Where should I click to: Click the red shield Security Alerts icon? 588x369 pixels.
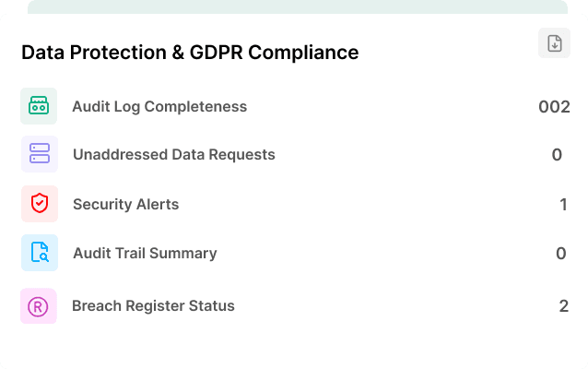click(40, 204)
